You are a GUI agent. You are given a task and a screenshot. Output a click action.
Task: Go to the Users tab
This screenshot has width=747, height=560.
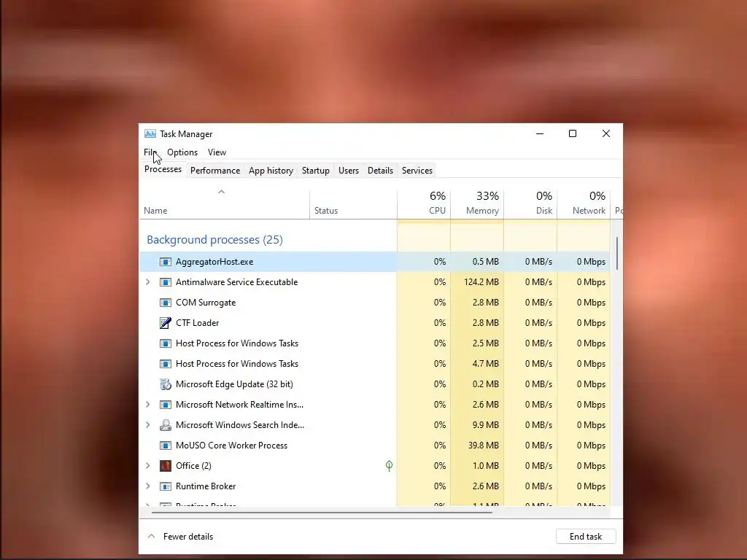tap(348, 171)
